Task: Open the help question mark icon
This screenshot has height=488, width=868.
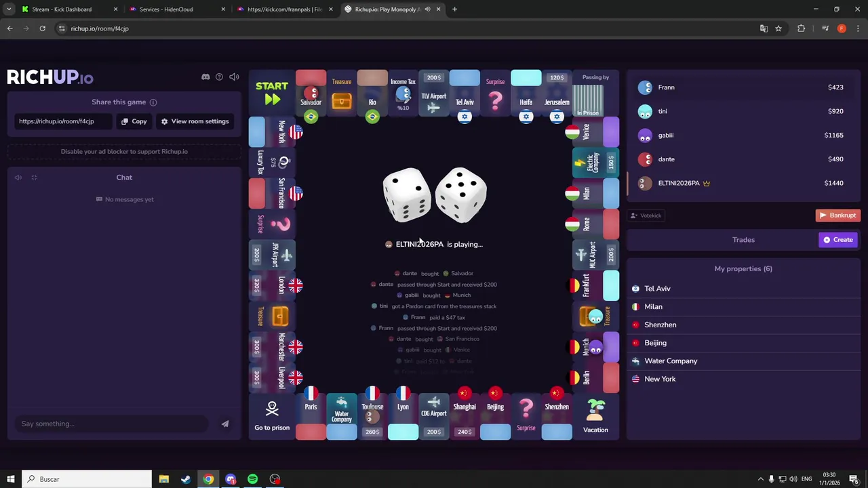Action: [219, 77]
